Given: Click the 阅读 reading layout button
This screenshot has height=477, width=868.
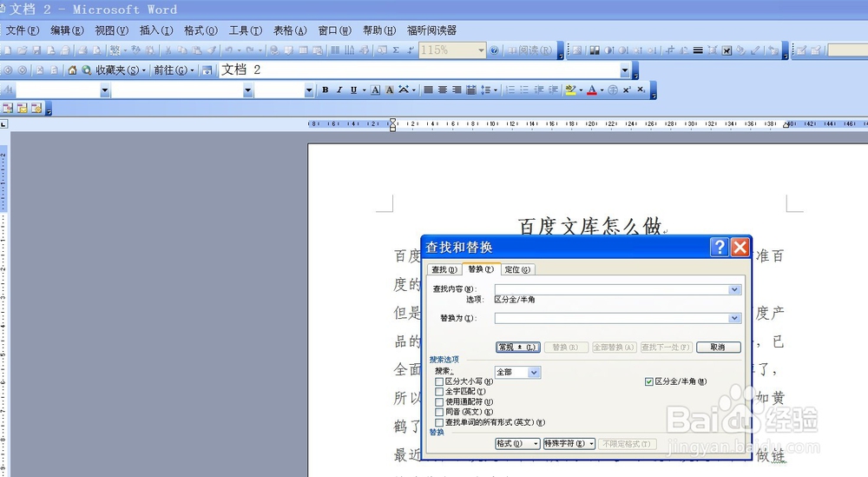Looking at the screenshot, I should pyautogui.click(x=530, y=50).
